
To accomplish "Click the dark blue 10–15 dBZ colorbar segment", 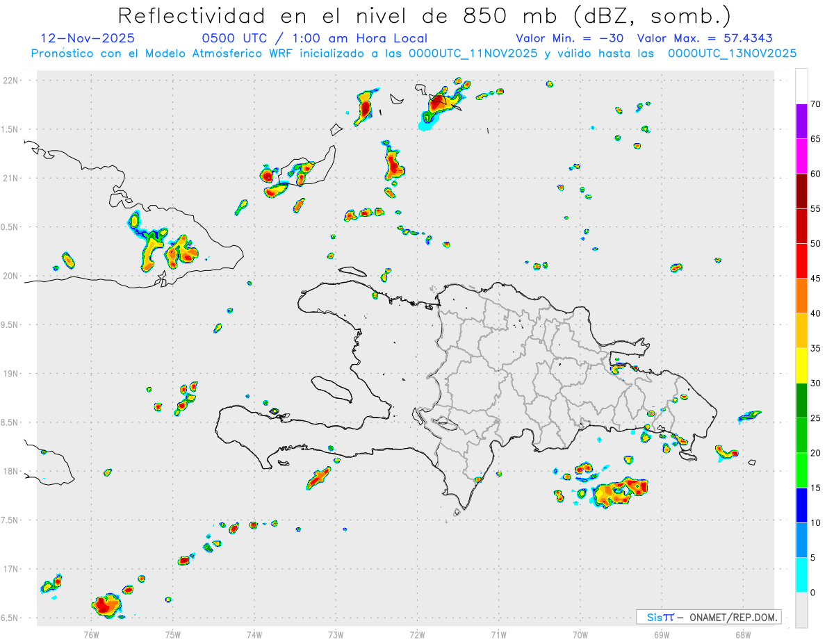I will point(801,506).
